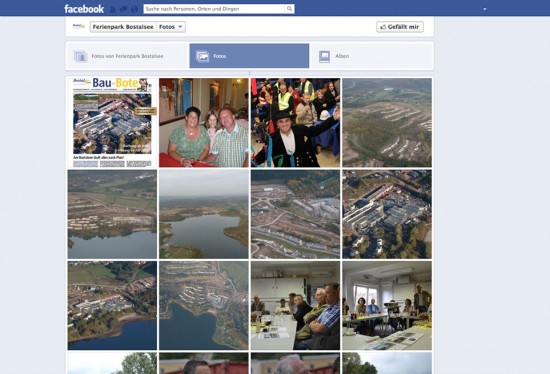The image size is (550, 374).
Task: Open the man in black hat photo
Action: tap(295, 122)
